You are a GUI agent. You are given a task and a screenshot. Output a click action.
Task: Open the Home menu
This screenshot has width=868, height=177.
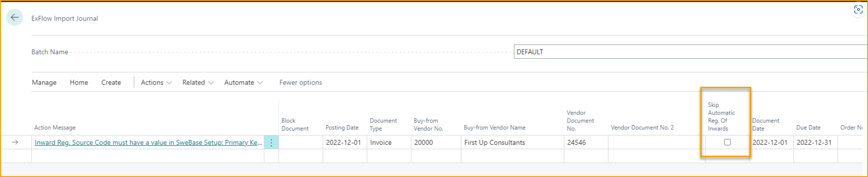(x=79, y=83)
